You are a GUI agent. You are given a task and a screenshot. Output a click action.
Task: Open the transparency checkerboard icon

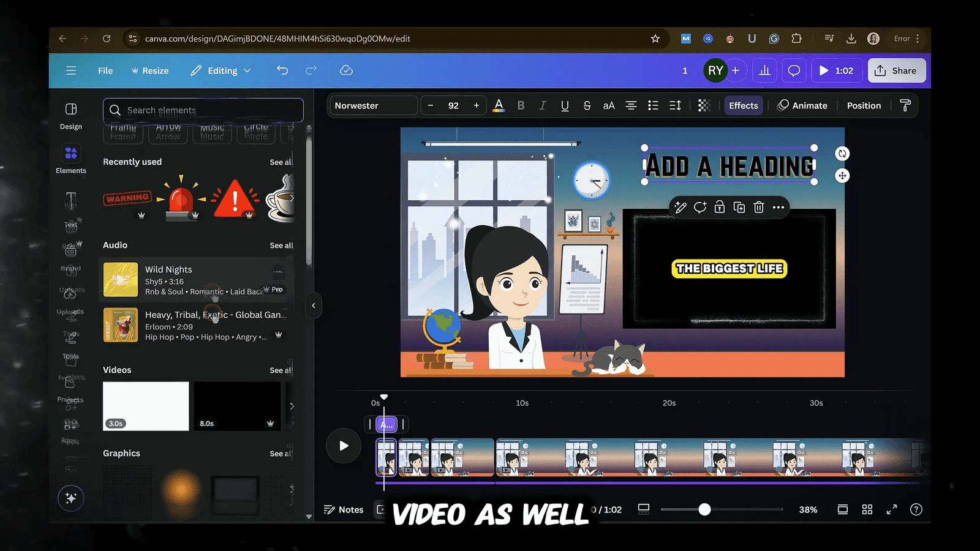pos(704,105)
